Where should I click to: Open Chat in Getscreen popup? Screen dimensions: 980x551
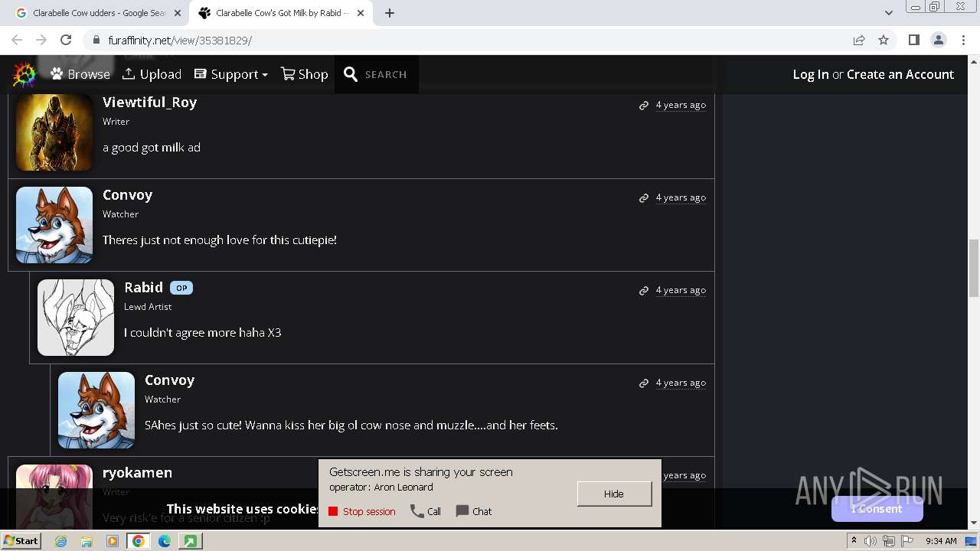pos(474,511)
